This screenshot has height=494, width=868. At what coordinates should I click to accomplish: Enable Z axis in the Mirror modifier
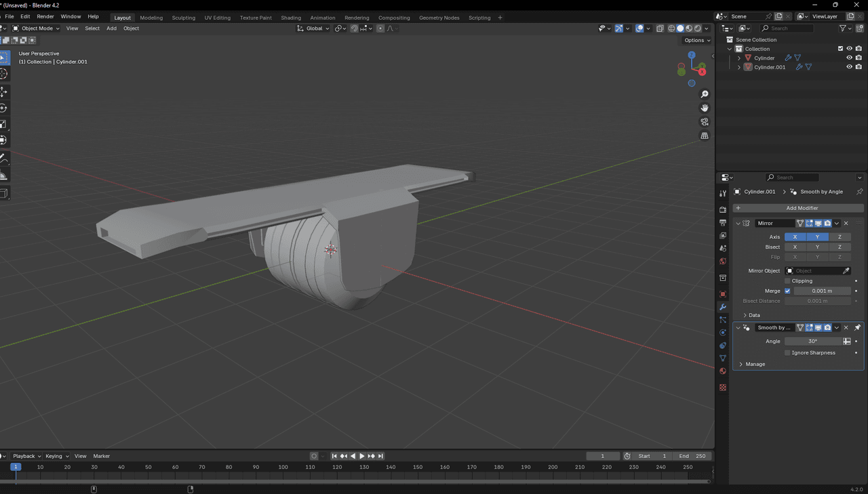(x=840, y=236)
